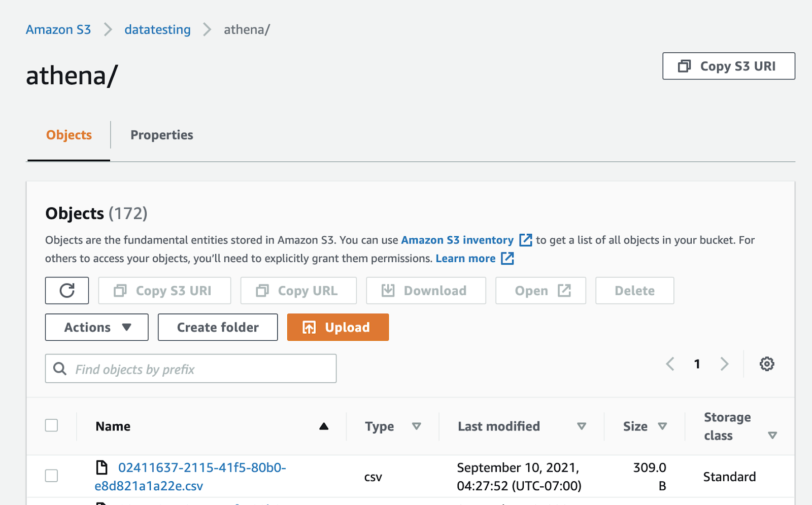
Task: Sort by Size column arrow
Action: [662, 426]
